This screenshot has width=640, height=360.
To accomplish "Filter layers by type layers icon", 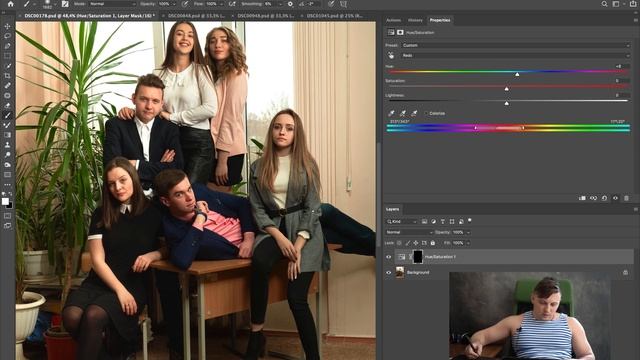I will tap(442, 221).
